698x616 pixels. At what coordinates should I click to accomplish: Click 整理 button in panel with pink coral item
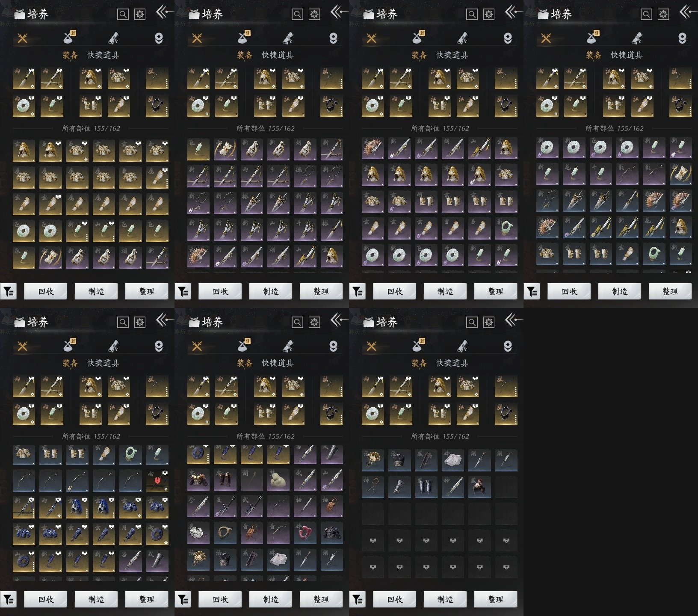[321, 599]
